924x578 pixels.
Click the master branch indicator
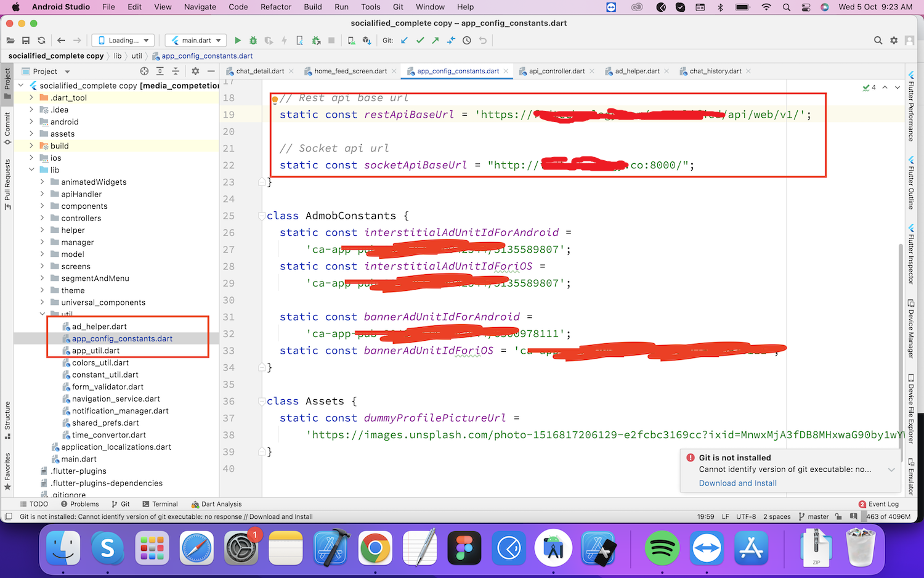click(x=814, y=517)
